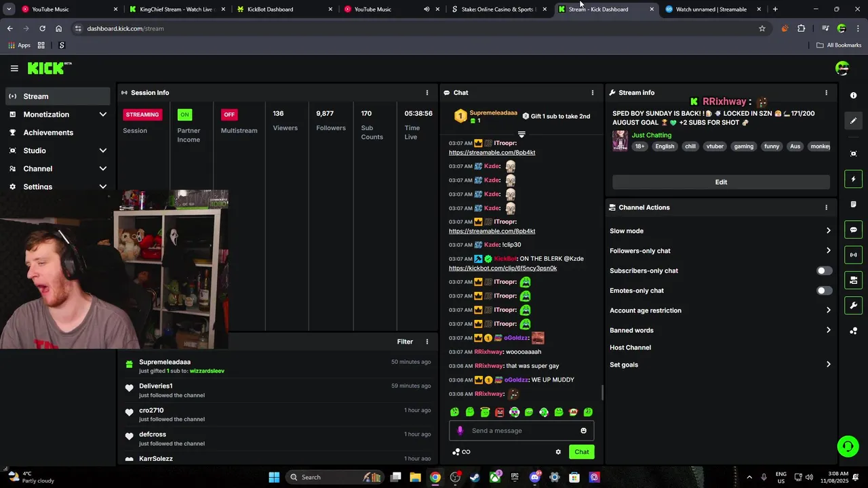The height and width of the screenshot is (488, 868).
Task: Open Chat panel three-dot menu
Action: coord(593,93)
